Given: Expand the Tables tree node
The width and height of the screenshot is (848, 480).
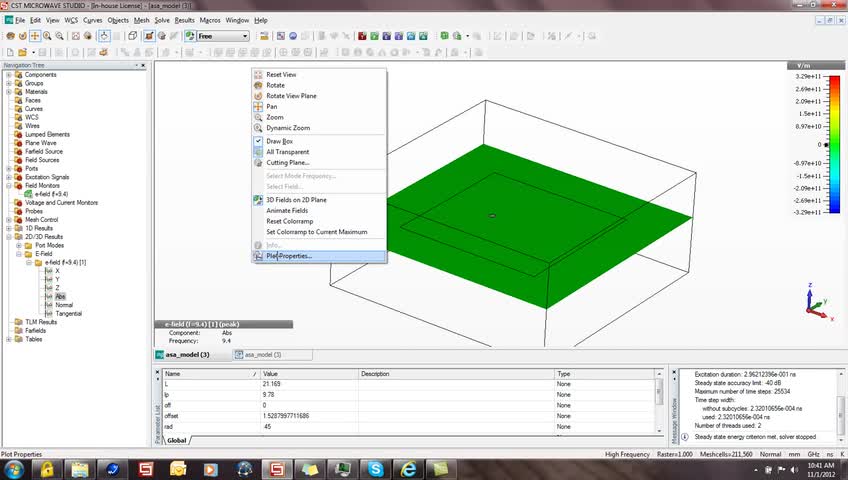Looking at the screenshot, I should (x=9, y=339).
